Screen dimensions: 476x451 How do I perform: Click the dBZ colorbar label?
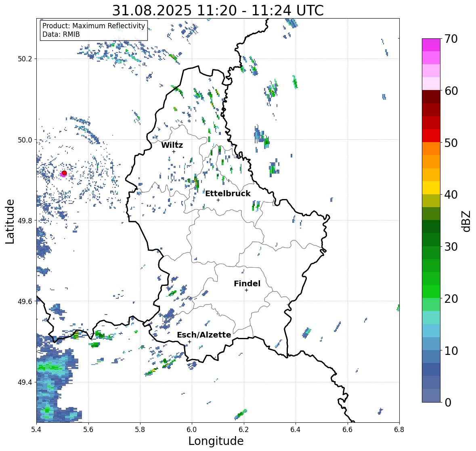point(467,221)
